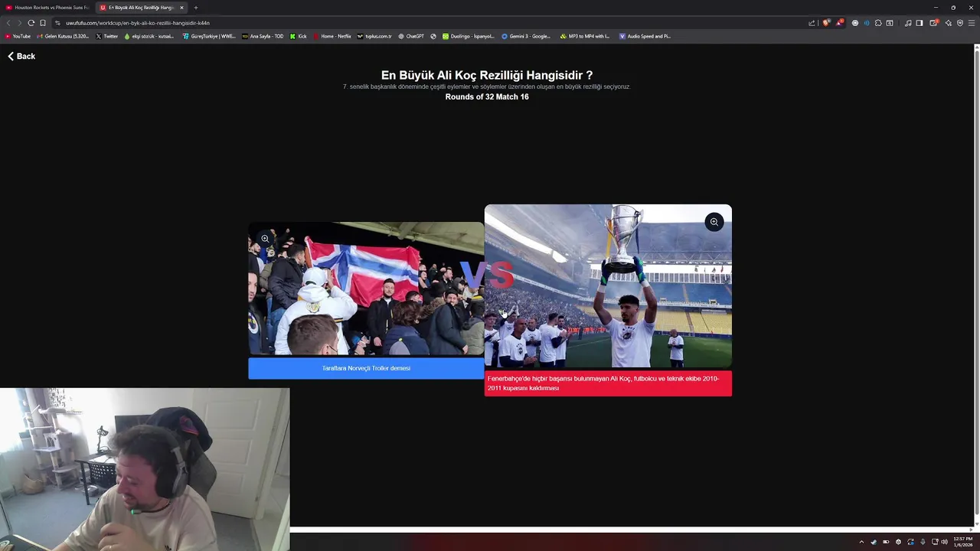Switch to Houston Rockets vs Phoenix Suns tab
980x551 pixels.
tap(47, 8)
